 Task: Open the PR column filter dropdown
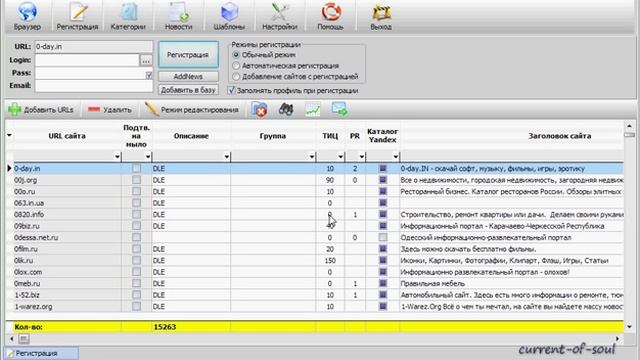[361, 157]
